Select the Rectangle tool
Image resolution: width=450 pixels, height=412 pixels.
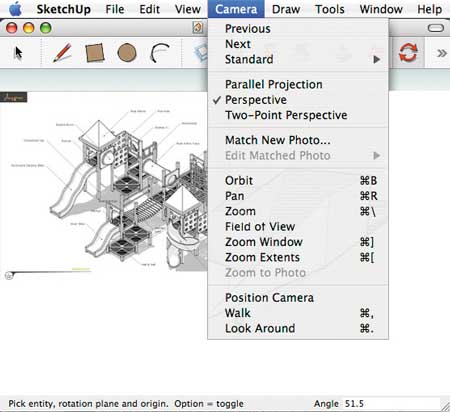point(95,53)
